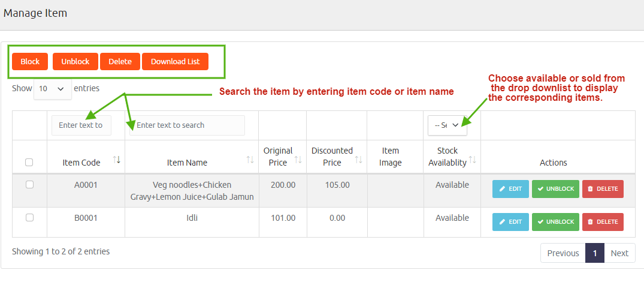Unblock the Idli item B0001
Image resolution: width=644 pixels, height=282 pixels.
tap(555, 222)
